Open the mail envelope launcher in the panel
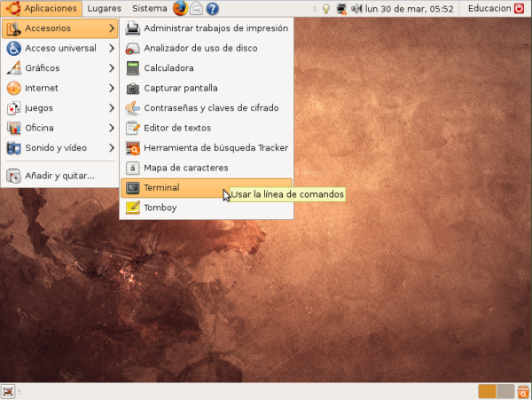This screenshot has width=532, height=400. [x=196, y=9]
